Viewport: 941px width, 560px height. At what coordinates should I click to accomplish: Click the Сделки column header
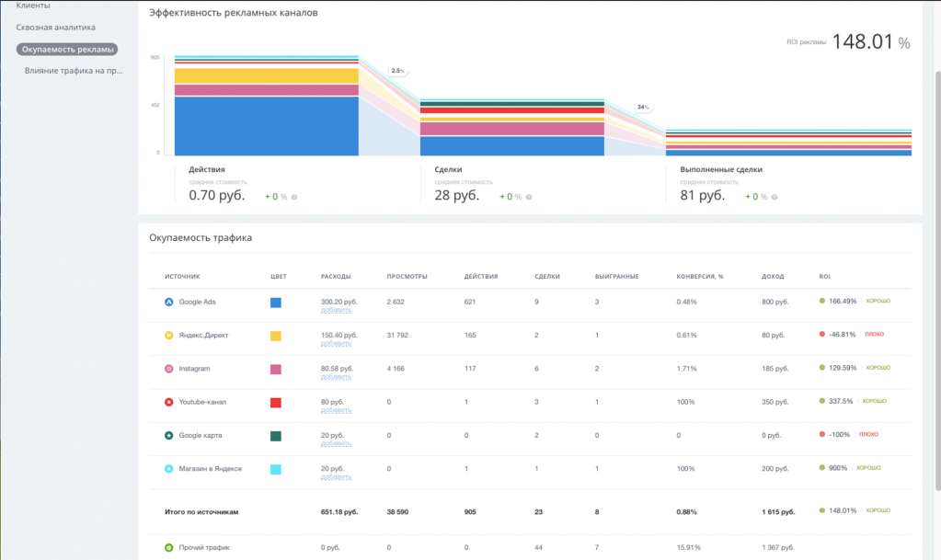[x=547, y=277]
